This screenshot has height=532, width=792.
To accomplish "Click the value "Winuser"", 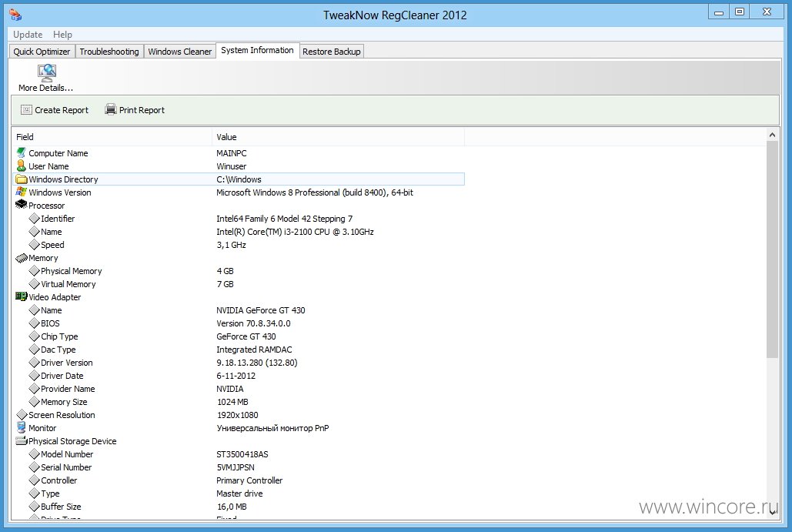I will [232, 166].
